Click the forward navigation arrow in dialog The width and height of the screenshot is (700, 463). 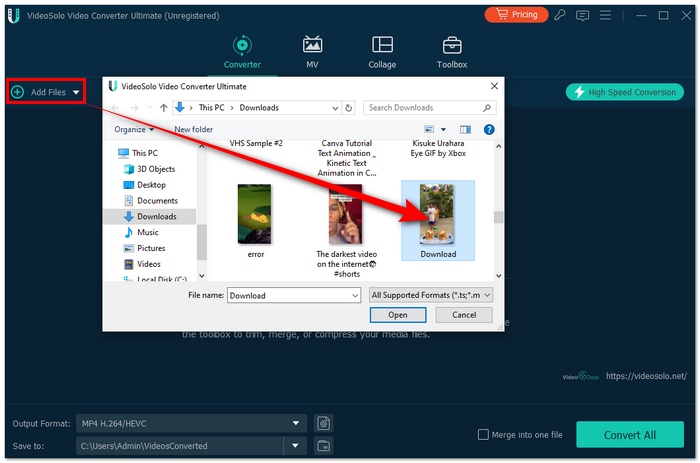134,108
